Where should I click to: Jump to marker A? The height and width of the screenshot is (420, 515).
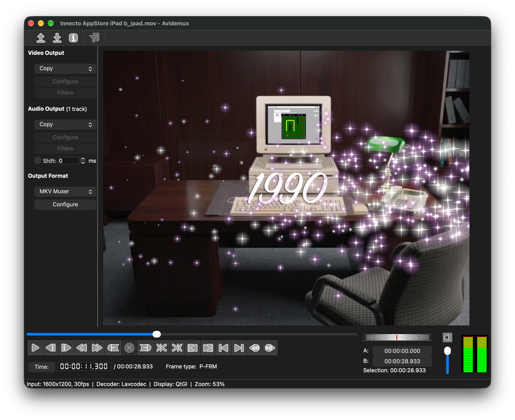193,348
